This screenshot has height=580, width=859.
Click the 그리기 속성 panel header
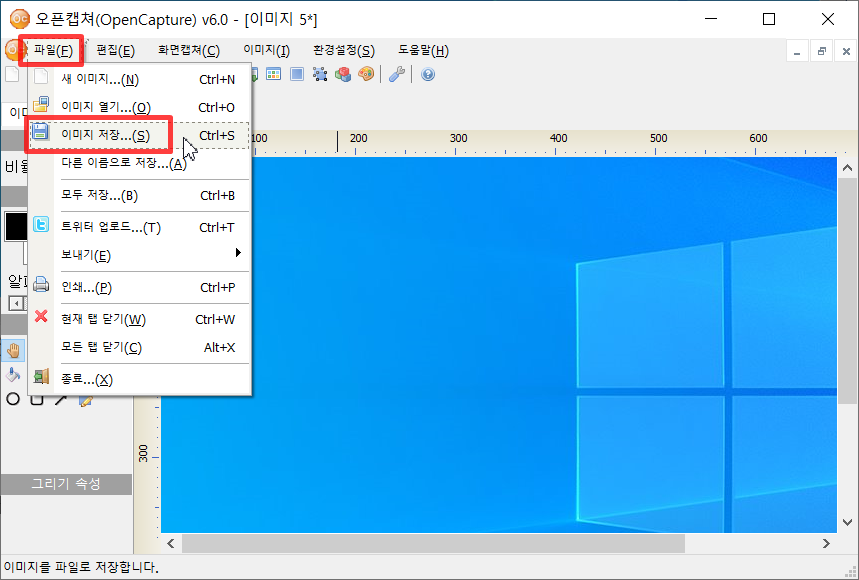tap(66, 484)
